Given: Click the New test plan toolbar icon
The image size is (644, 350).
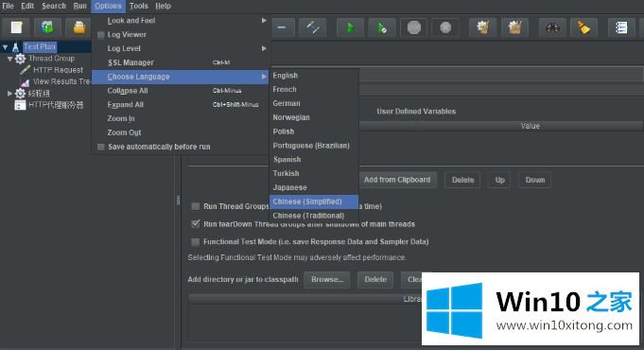Looking at the screenshot, I should point(16,27).
